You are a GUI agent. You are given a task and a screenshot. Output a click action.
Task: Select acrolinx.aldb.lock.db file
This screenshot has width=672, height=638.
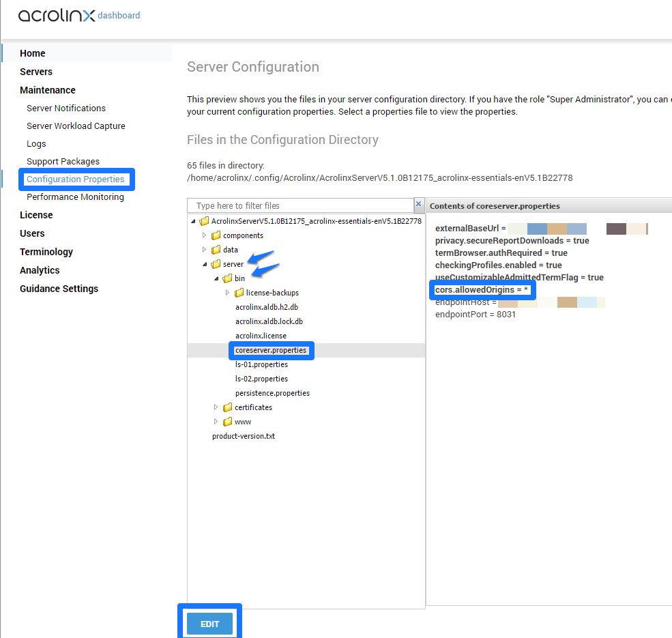pyautogui.click(x=269, y=321)
